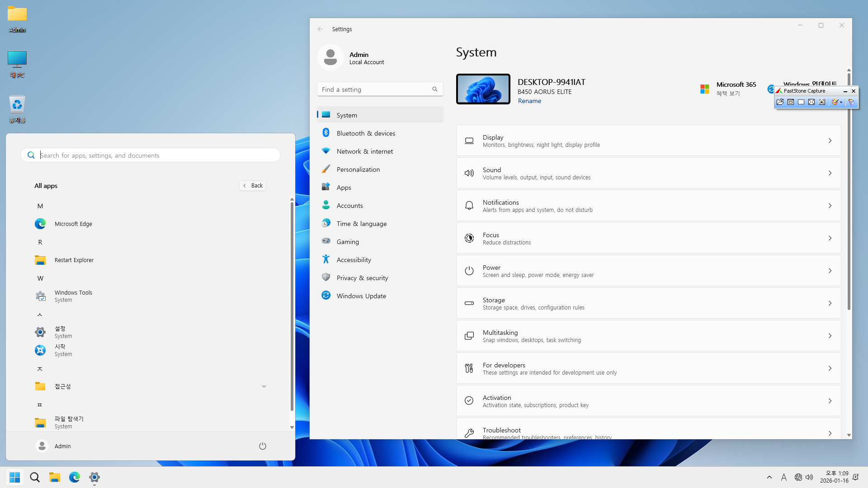Viewport: 868px width, 488px height.
Task: Click FastStone capture scrolling window icon
Action: point(822,102)
